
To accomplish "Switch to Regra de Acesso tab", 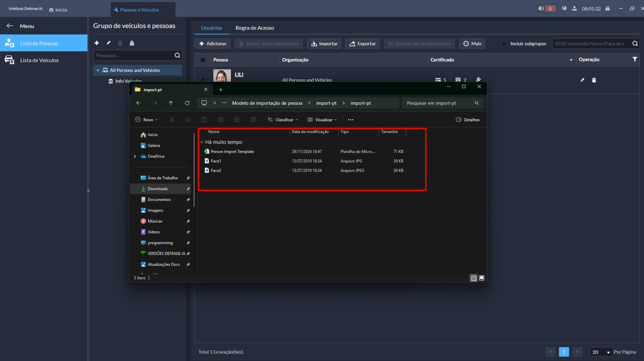I will point(254,28).
